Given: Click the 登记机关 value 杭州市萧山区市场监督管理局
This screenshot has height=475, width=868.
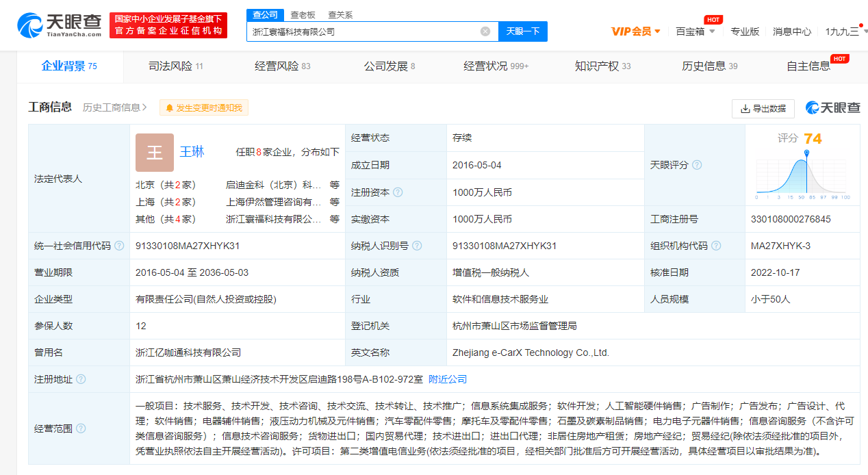Looking at the screenshot, I should coord(515,326).
